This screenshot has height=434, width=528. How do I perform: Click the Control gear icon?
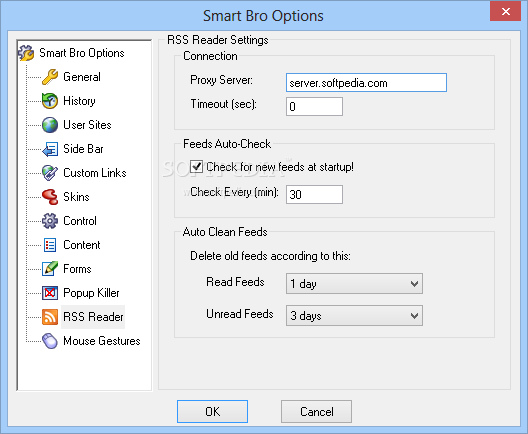[50, 221]
